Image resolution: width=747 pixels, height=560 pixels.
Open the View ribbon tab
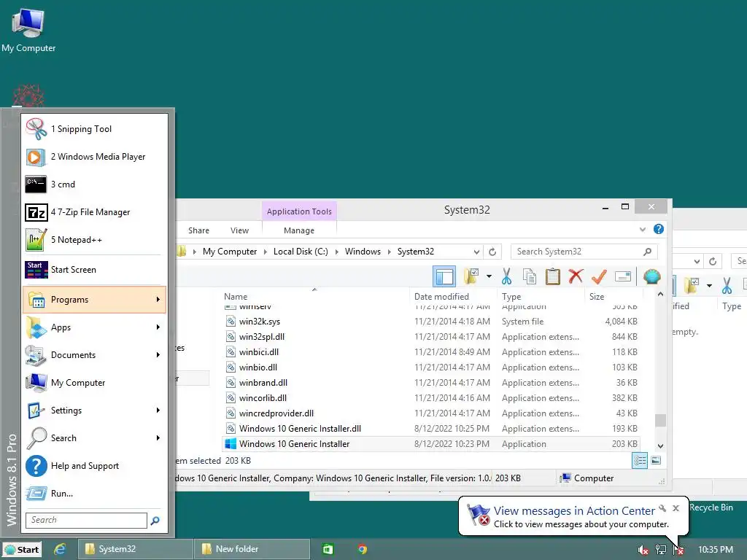click(239, 230)
